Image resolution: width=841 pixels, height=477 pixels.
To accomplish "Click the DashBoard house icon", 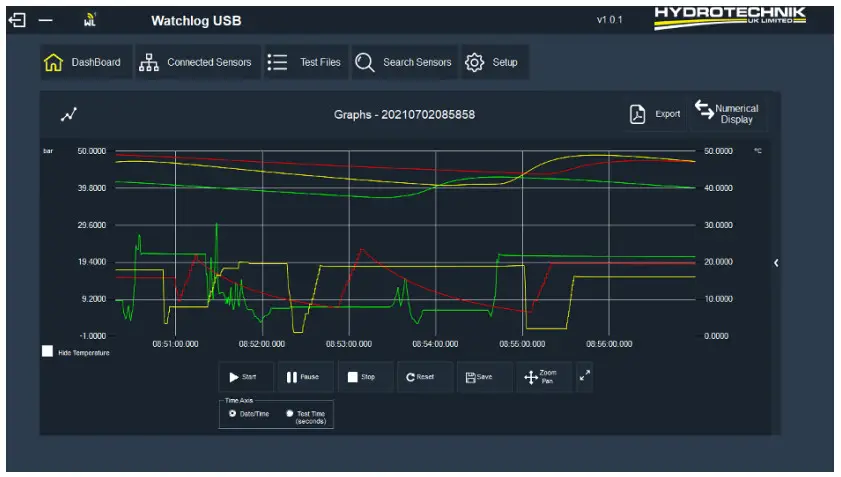I will (x=54, y=62).
